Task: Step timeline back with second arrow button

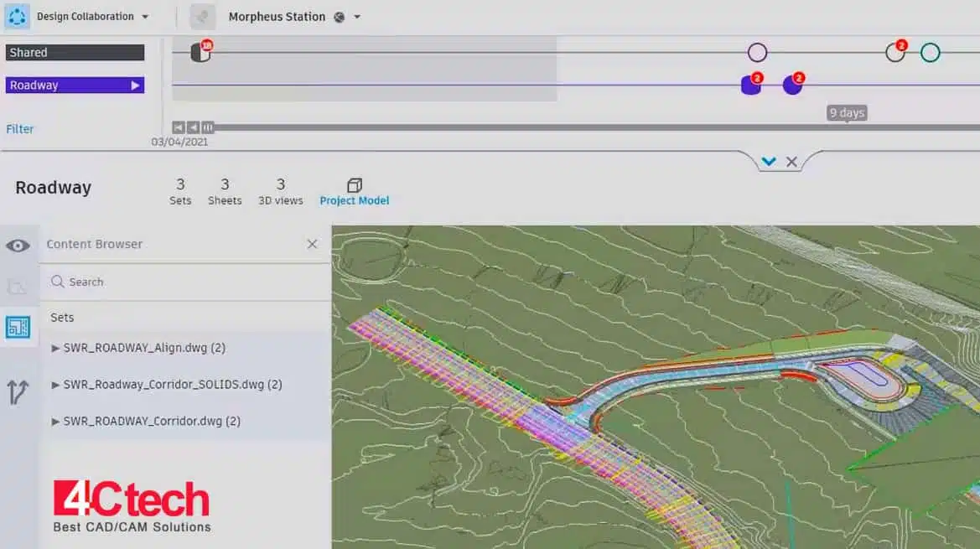Action: (193, 127)
